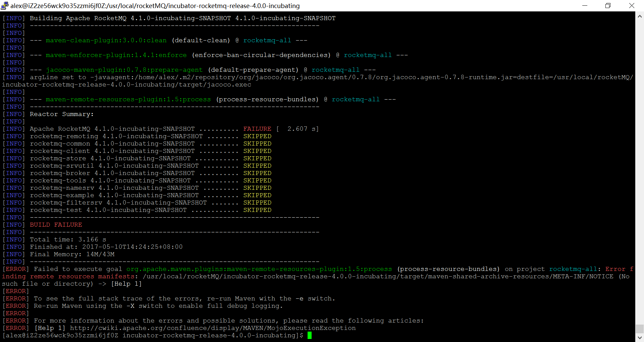644x342 pixels.
Task: Click the scrollbar thumb near the bottom
Action: coord(640,329)
